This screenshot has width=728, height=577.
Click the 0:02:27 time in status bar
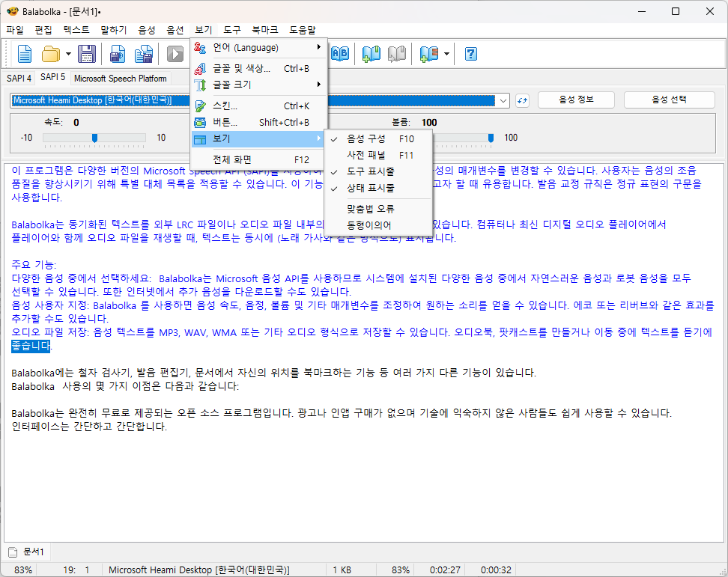click(445, 570)
